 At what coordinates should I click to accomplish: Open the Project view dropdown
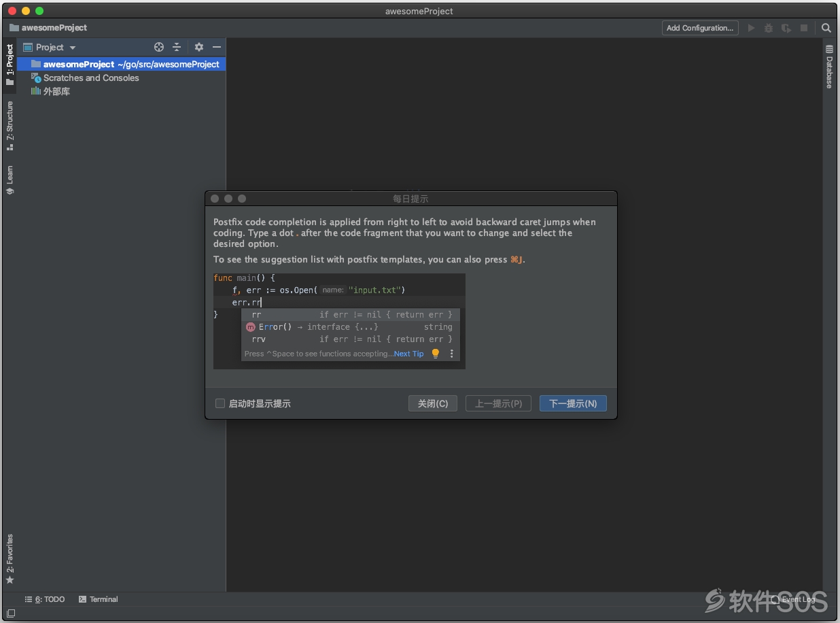[50, 47]
